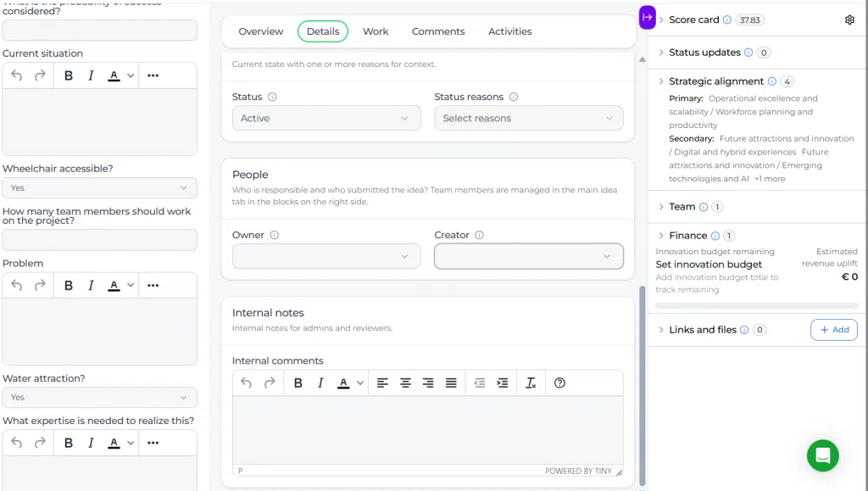
Task: Open the Status reasons dropdown
Action: click(529, 119)
